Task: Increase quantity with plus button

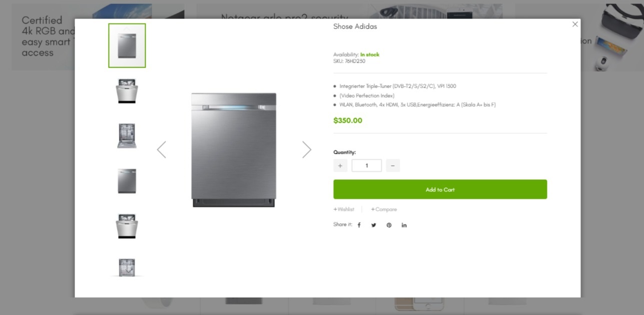Action: pyautogui.click(x=340, y=166)
